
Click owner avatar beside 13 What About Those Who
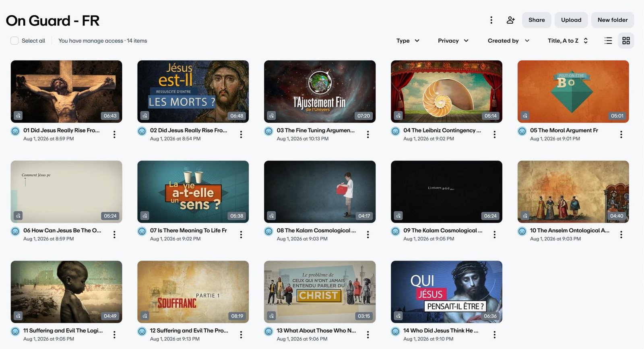click(x=268, y=332)
